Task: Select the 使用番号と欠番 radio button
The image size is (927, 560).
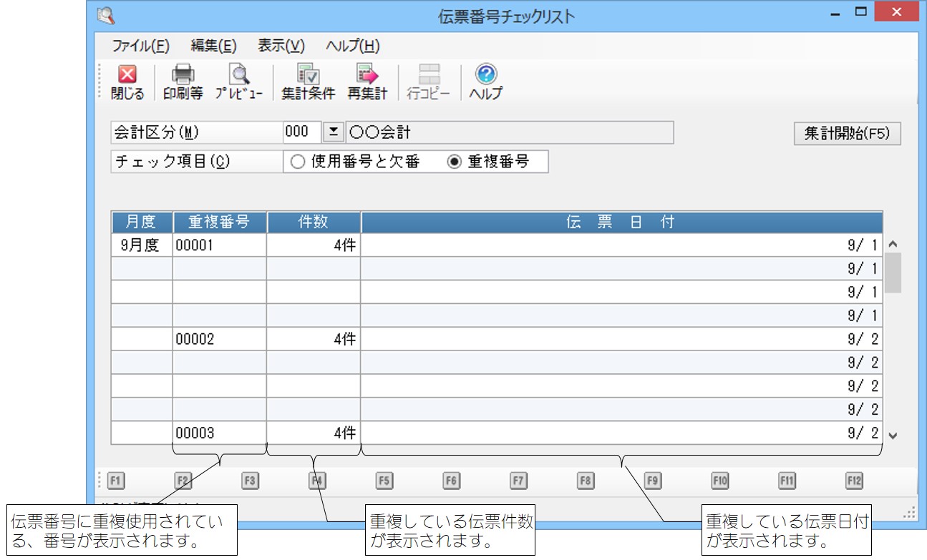Action: click(x=298, y=162)
